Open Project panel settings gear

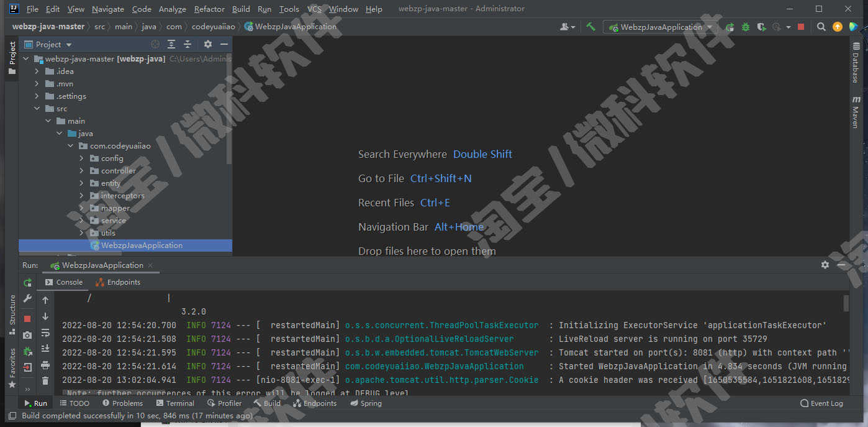[208, 44]
